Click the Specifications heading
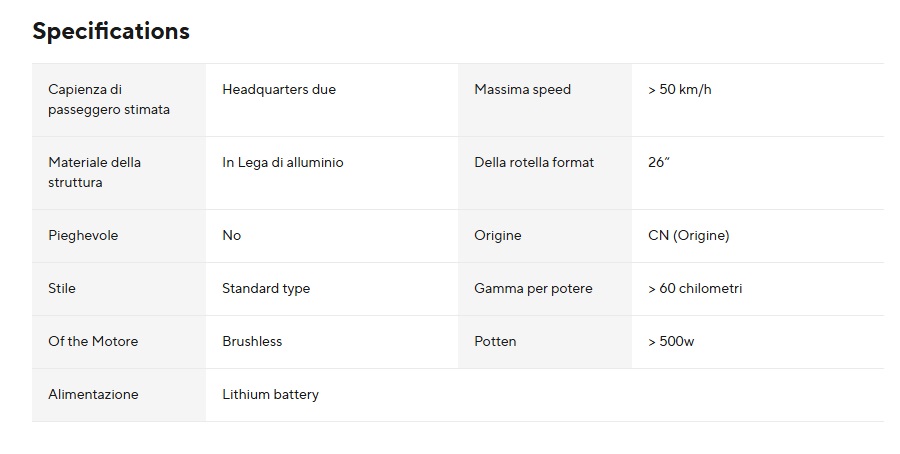900x454 pixels. (111, 31)
